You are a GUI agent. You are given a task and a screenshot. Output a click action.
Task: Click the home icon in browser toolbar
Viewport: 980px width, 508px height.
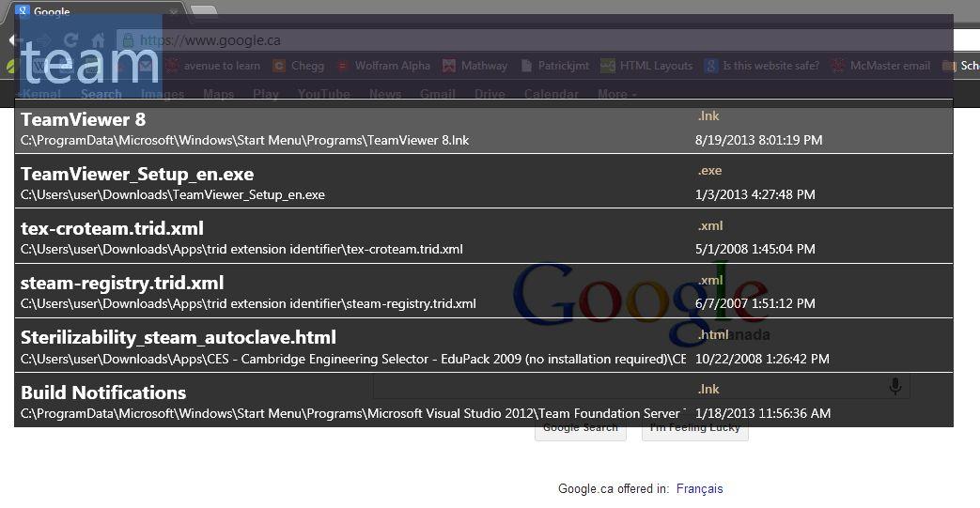point(98,40)
